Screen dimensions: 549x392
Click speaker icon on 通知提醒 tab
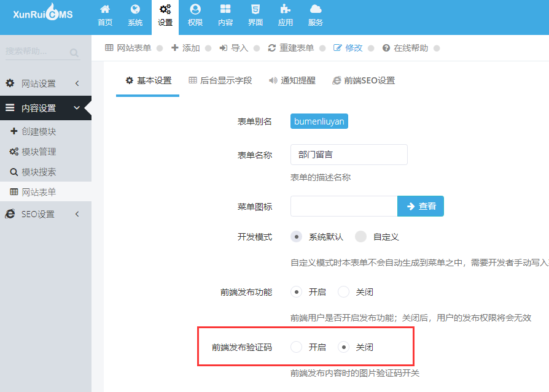(273, 80)
